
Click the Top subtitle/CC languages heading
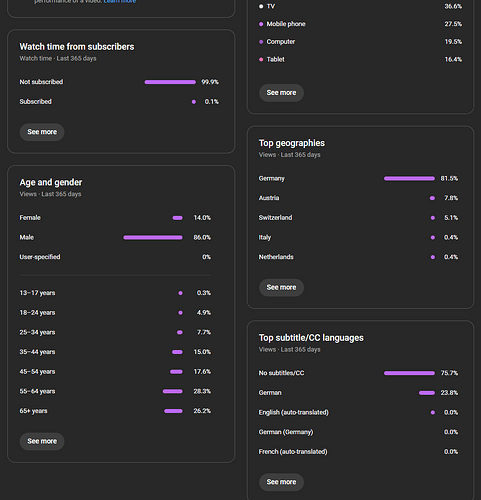(311, 338)
